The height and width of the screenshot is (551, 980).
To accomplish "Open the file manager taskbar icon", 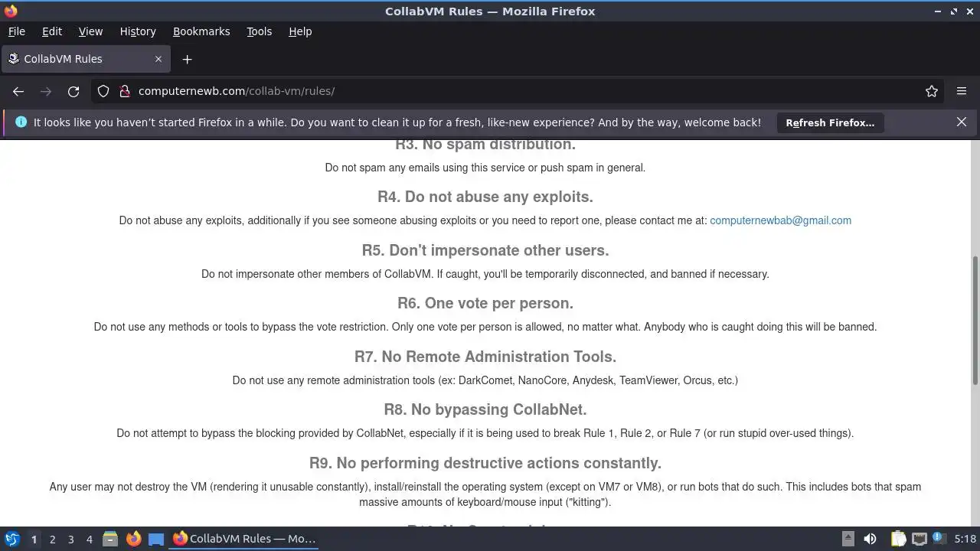I will point(110,539).
